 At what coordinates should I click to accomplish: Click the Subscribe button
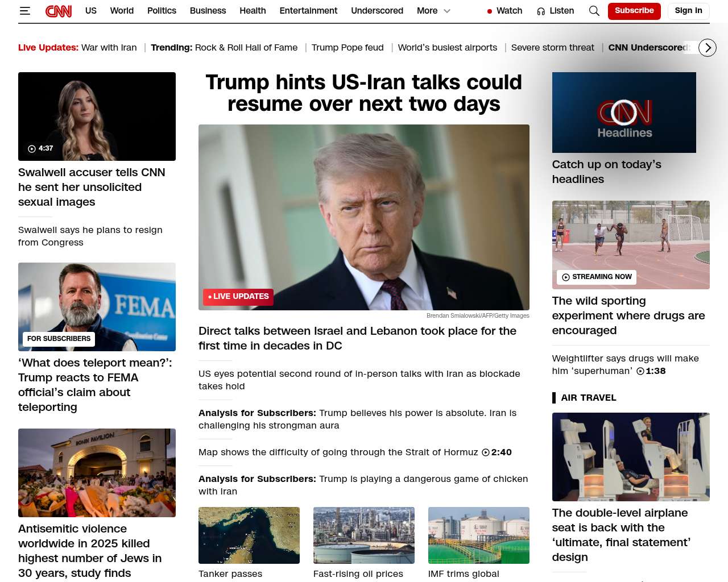click(x=634, y=11)
